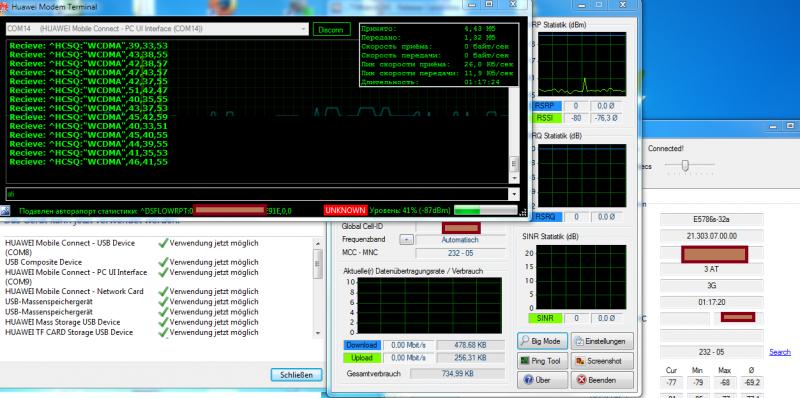Click the 3 AT operator field
The width and height of the screenshot is (800, 398).
(712, 269)
